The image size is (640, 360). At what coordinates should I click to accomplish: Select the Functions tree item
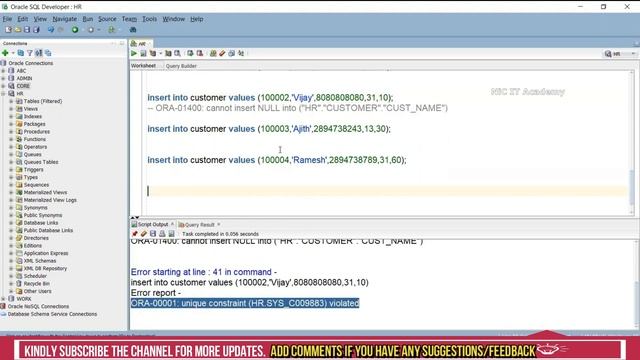(35, 139)
